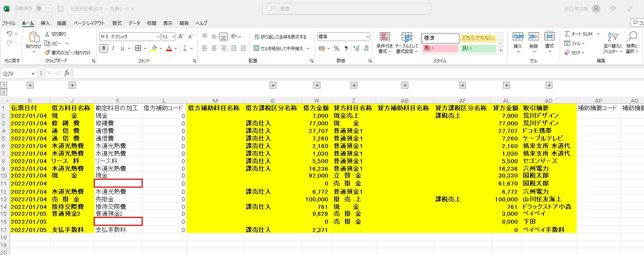This screenshot has width=644, height=255.
Task: Click the percent style icon
Action: [336, 48]
